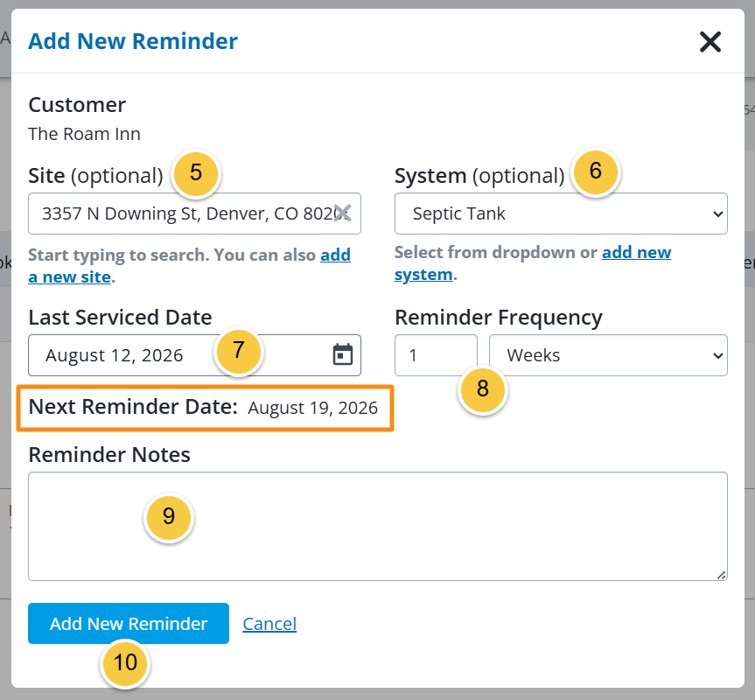Submit with the blue Add New Reminder button
755x700 pixels.
click(129, 624)
